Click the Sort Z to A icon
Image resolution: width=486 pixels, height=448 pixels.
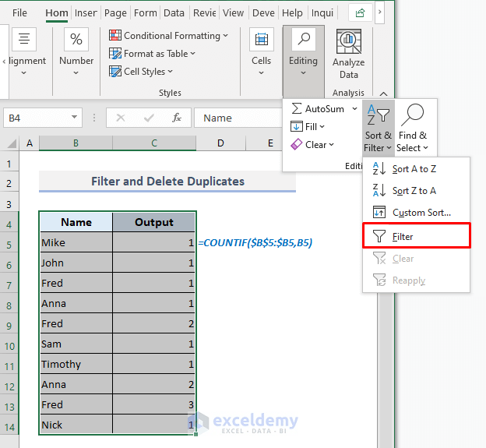[379, 190]
